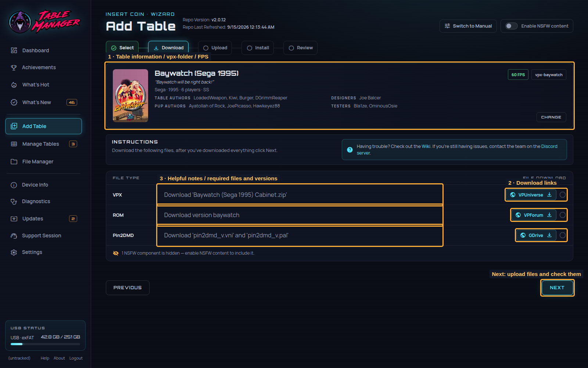Open the Dashboard grid icon
The height and width of the screenshot is (368, 588).
(x=14, y=50)
